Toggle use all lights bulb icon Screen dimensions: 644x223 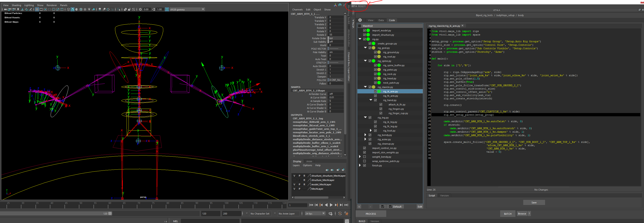pos(89,10)
